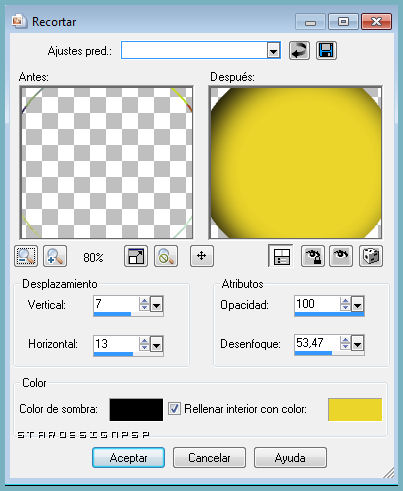
Task: Click the Cancelar button
Action: click(209, 458)
